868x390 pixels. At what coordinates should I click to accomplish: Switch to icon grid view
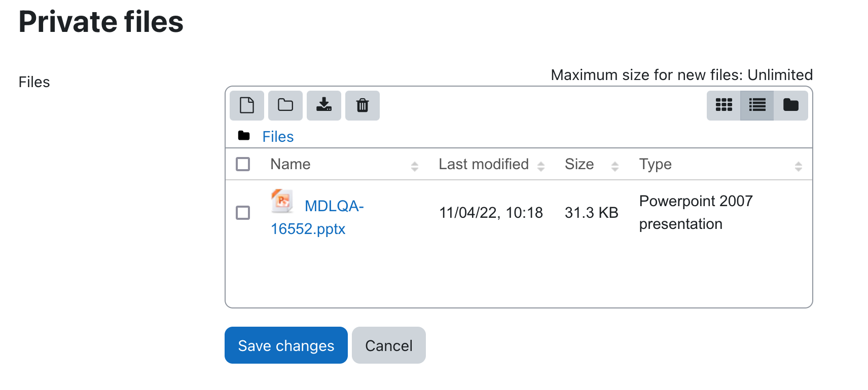(724, 105)
